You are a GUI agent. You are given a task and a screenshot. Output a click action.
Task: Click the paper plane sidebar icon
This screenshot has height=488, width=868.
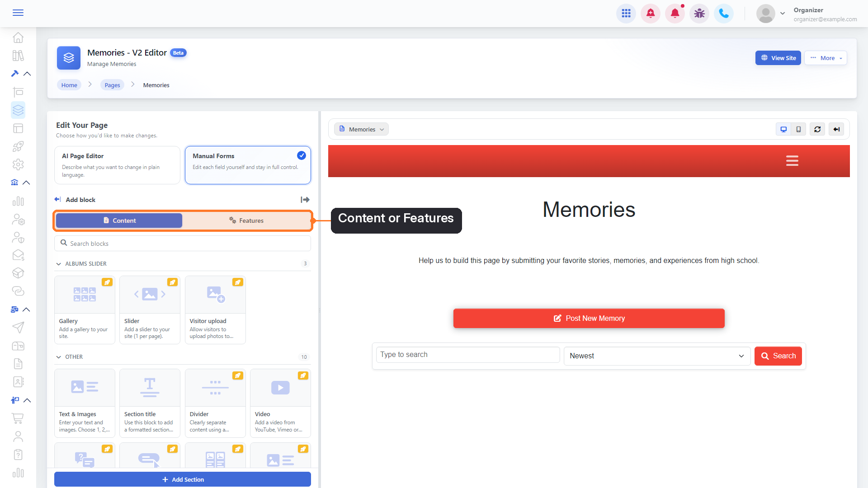18,328
